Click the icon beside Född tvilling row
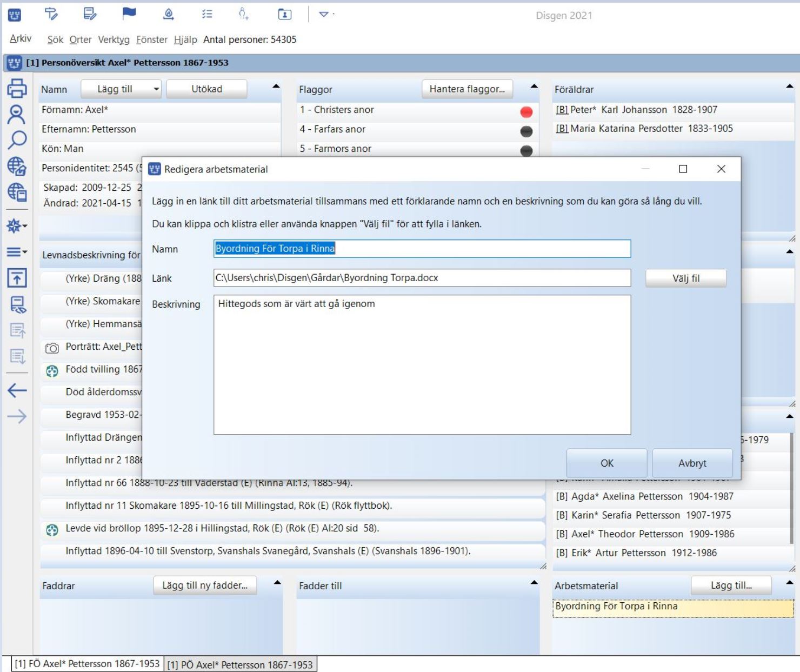This screenshot has height=672, width=800. point(52,371)
